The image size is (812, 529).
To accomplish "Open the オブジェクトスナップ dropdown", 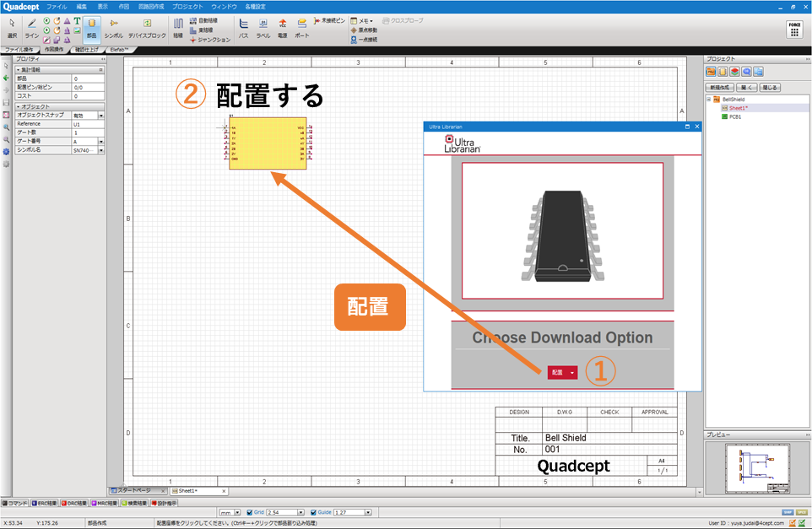I will pos(101,116).
